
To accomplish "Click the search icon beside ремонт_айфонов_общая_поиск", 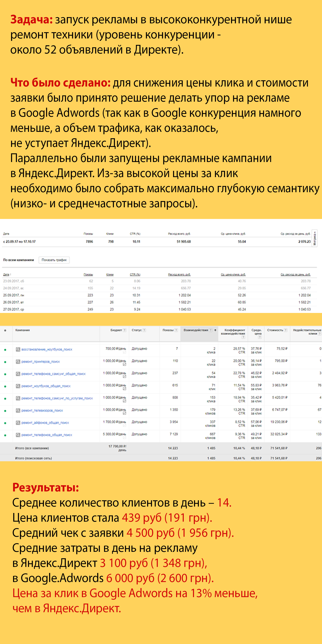I will point(18,423).
